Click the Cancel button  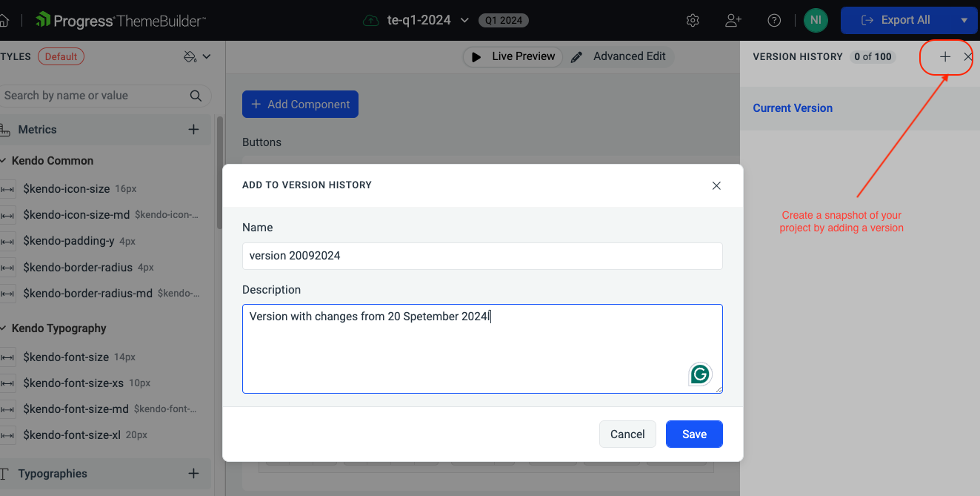click(x=627, y=434)
